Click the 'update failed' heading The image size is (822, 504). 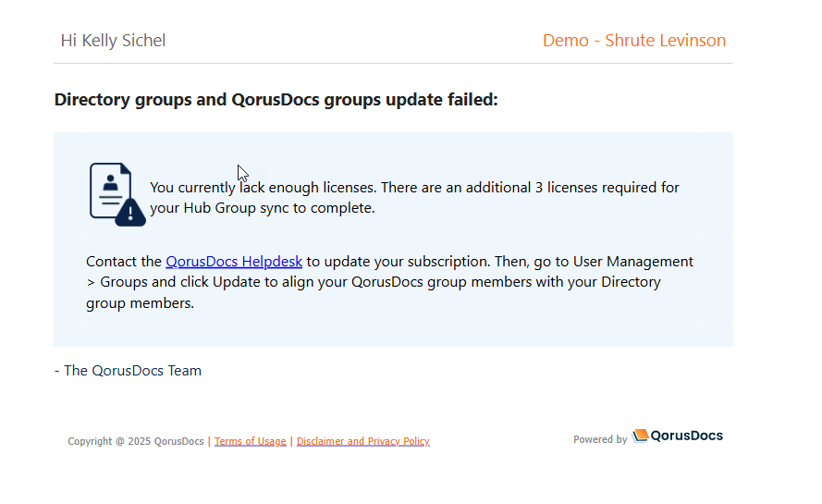coord(276,100)
